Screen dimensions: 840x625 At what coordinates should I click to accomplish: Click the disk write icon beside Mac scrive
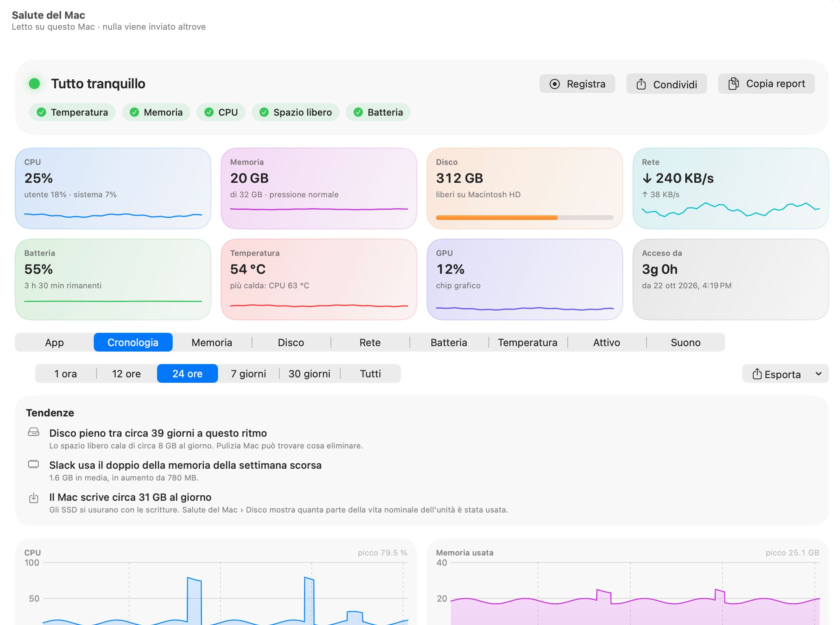(x=34, y=498)
